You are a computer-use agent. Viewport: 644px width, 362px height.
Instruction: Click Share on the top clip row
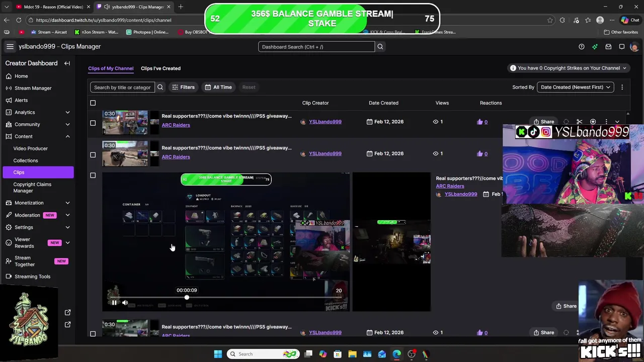click(544, 122)
